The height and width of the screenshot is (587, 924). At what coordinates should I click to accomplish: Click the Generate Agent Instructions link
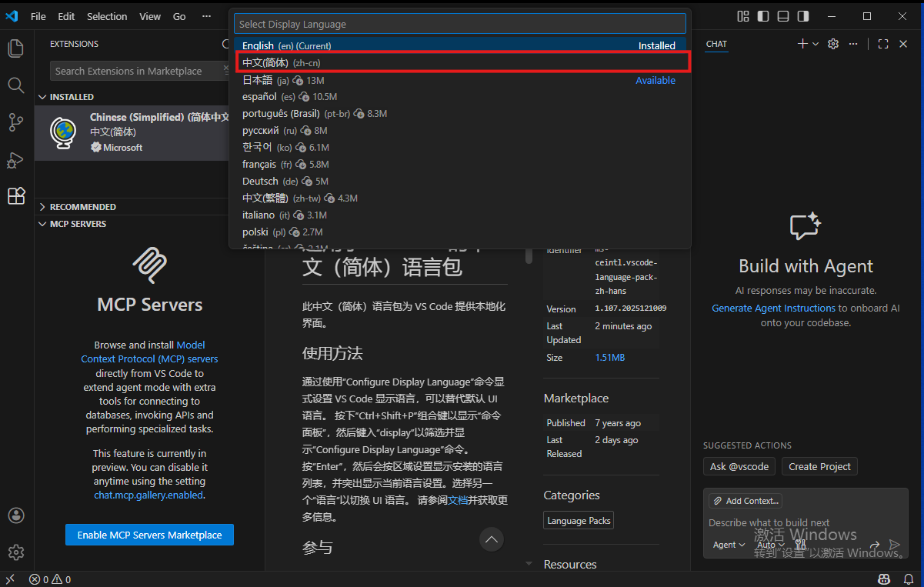(x=773, y=308)
